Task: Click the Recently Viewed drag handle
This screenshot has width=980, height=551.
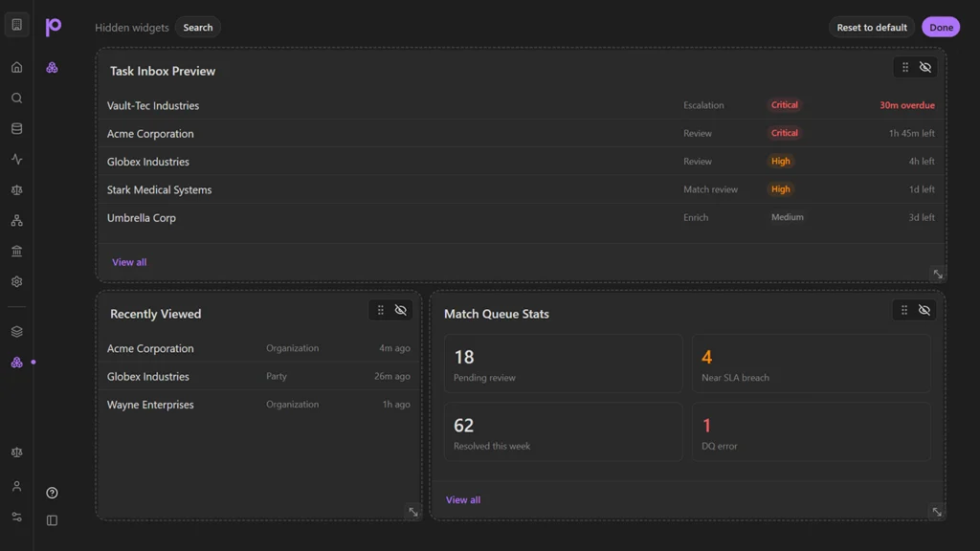Action: click(381, 310)
